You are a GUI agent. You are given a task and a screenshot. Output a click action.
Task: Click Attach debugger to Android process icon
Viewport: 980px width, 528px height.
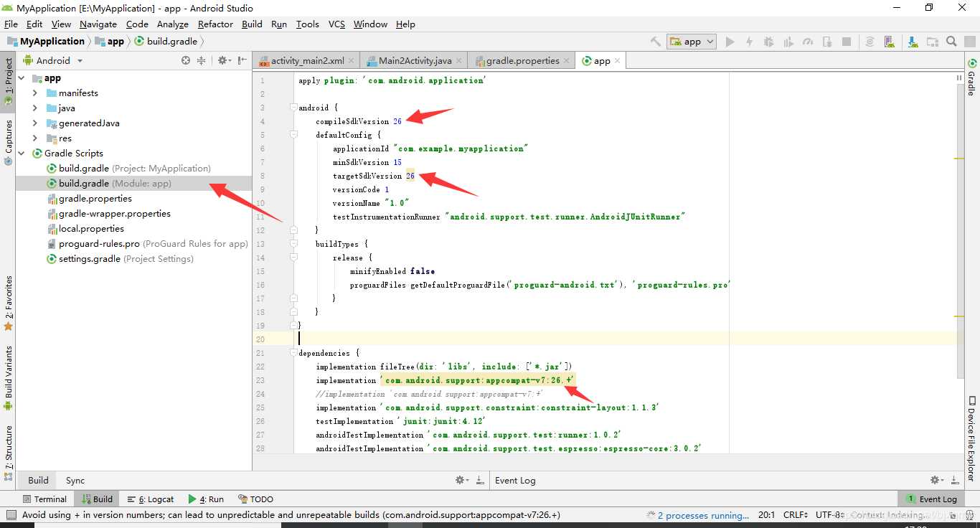(x=827, y=42)
